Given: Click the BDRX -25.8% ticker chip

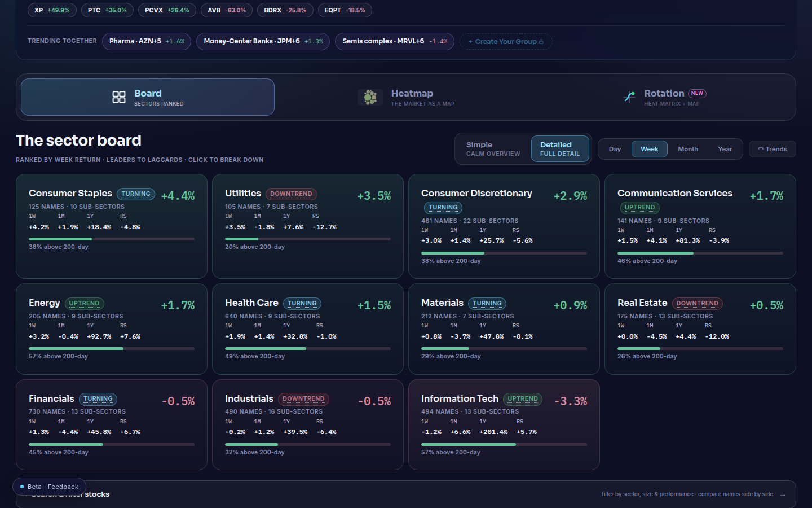Looking at the screenshot, I should click(285, 10).
